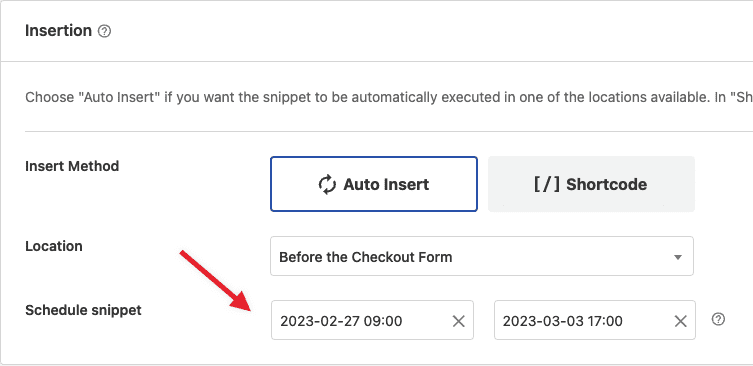Screen dimensions: 753x366
Task: Focus the schedule end date field
Action: (595, 320)
